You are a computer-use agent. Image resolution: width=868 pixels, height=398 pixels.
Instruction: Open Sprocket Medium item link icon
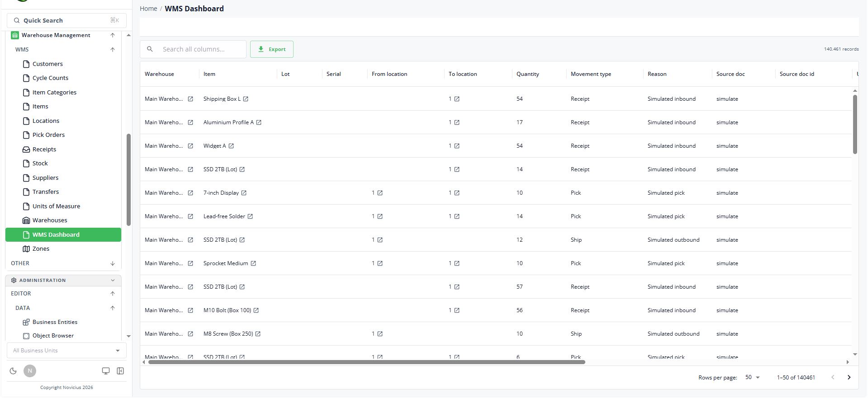253,263
